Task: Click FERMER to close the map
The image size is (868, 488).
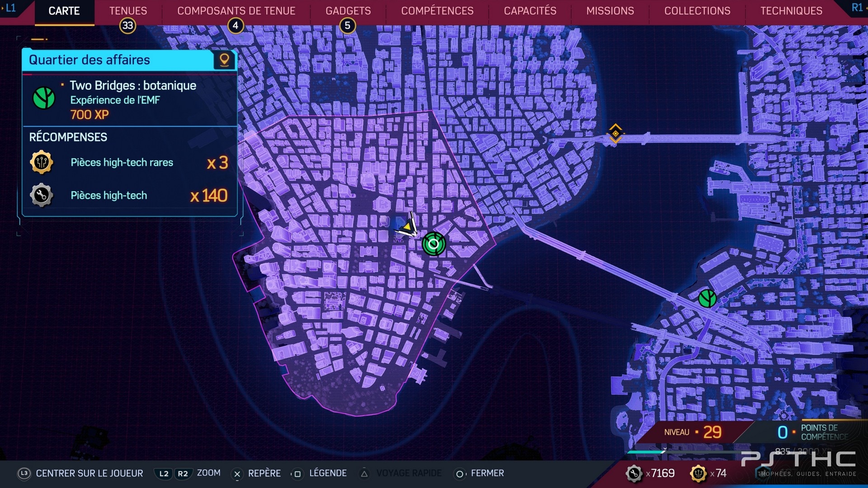Action: [487, 474]
